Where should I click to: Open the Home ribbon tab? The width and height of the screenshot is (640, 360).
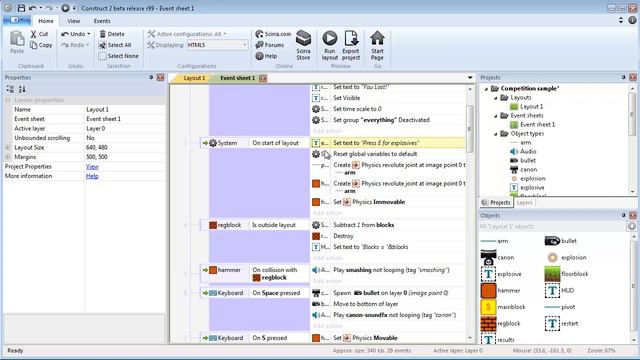pyautogui.click(x=46, y=21)
